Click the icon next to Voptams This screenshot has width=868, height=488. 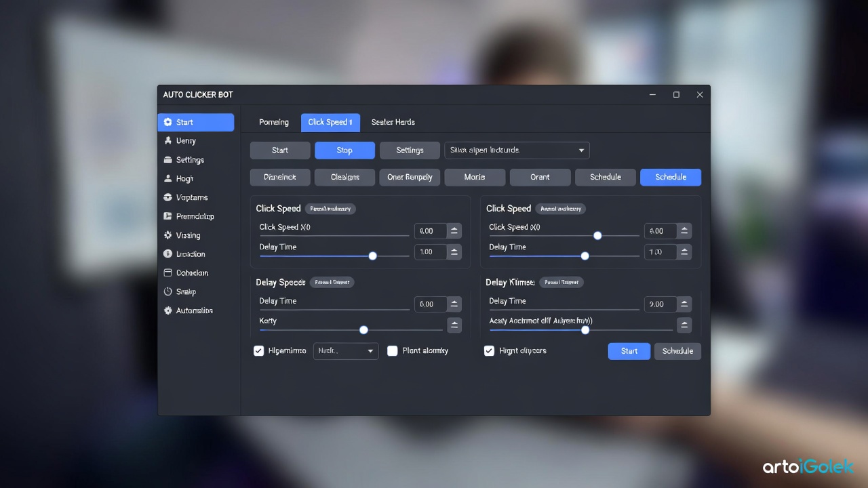(x=168, y=197)
